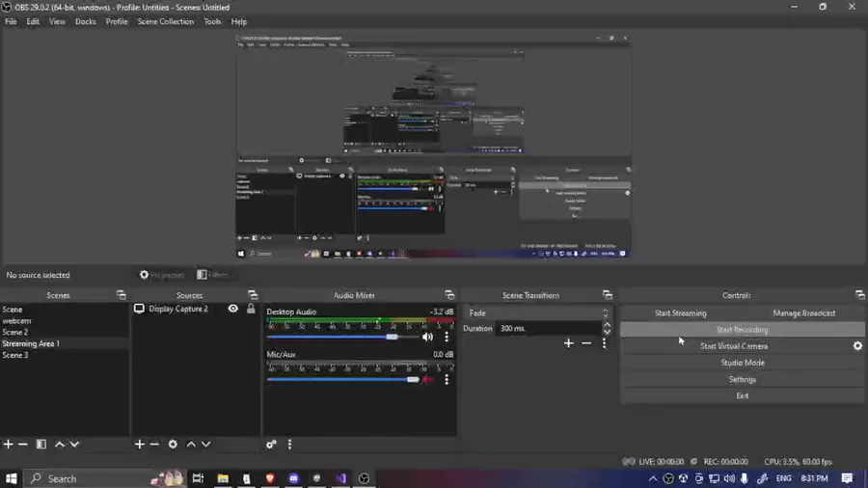Open scene filters icon in Scenes toolbar
The width and height of the screenshot is (868, 488).
[x=41, y=445]
